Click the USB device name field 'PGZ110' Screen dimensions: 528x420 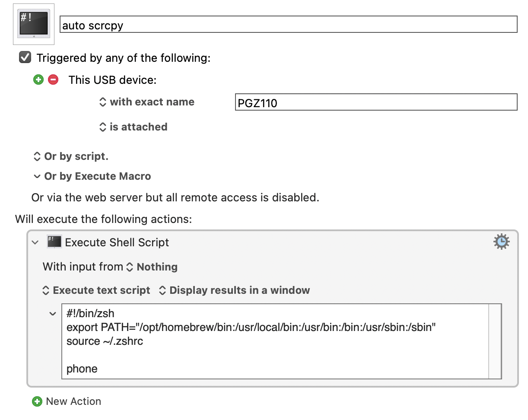376,103
